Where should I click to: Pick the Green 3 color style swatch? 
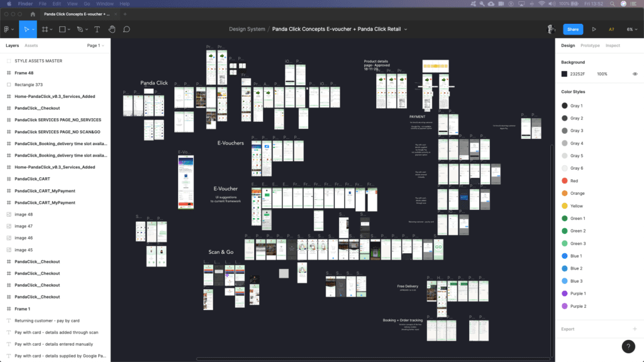pyautogui.click(x=565, y=243)
